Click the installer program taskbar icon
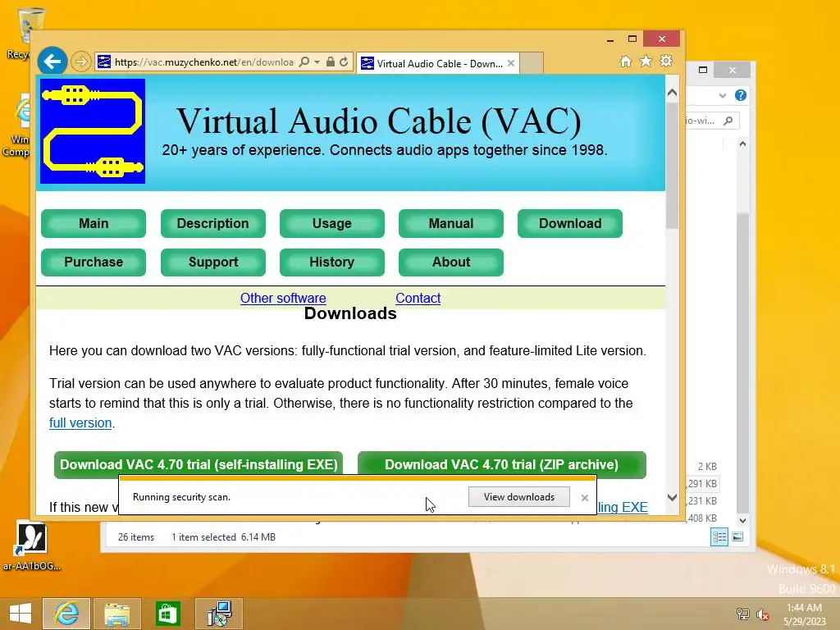This screenshot has width=840, height=630. (x=218, y=614)
